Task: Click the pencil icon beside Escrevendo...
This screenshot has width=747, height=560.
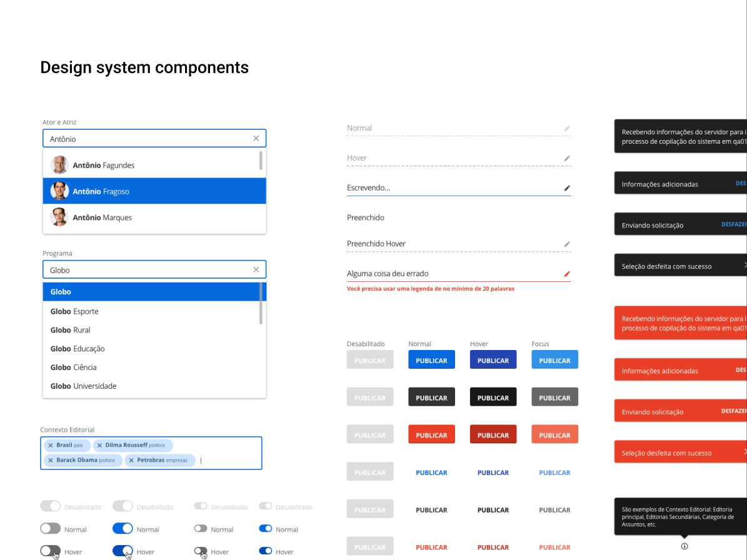Action: (x=567, y=188)
